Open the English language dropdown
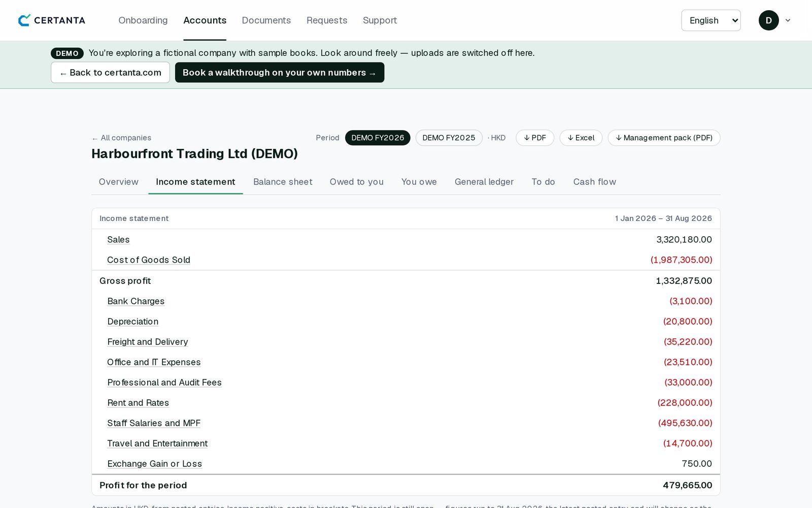This screenshot has width=812, height=508. point(710,20)
